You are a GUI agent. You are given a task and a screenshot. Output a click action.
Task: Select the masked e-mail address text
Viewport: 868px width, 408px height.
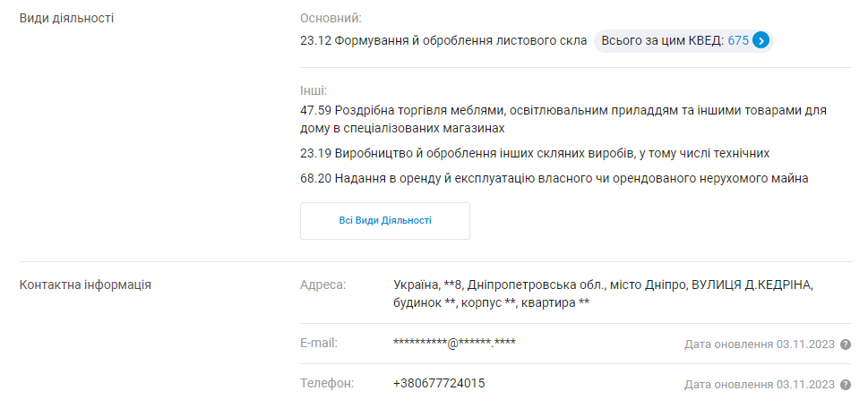point(454,343)
